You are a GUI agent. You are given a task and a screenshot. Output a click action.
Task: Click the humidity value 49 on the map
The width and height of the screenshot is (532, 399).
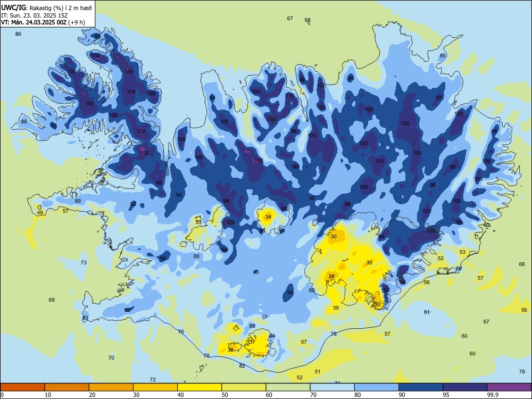click(40, 212)
